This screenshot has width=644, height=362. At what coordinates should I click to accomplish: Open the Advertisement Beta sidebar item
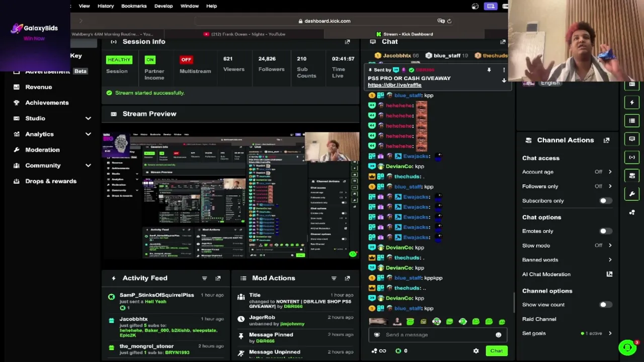(50, 71)
